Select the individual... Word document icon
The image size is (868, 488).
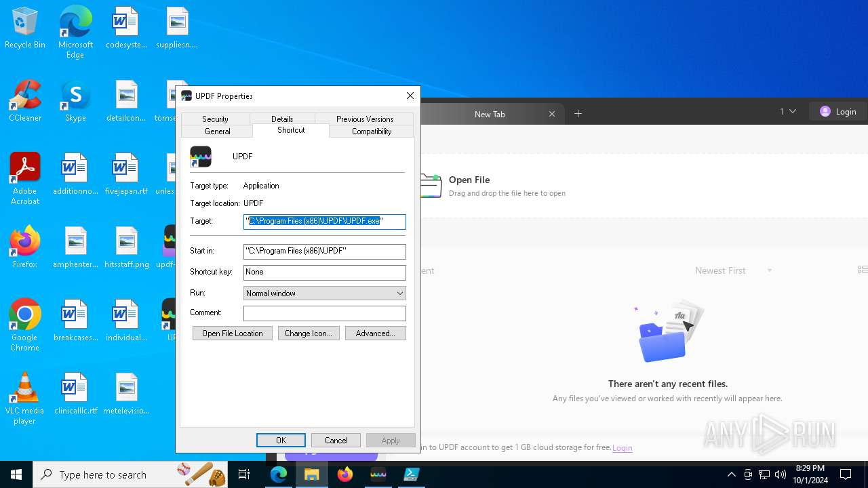coord(126,321)
